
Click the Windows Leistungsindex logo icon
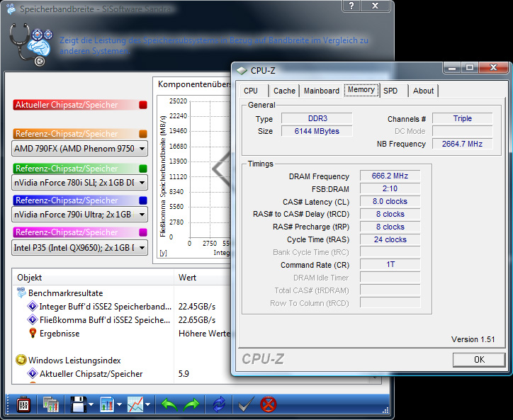pos(21,360)
